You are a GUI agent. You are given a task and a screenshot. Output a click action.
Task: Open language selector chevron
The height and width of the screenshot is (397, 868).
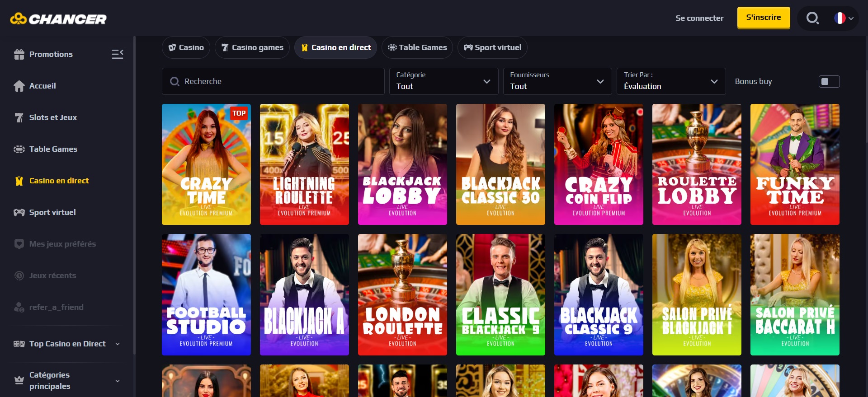coord(851,19)
